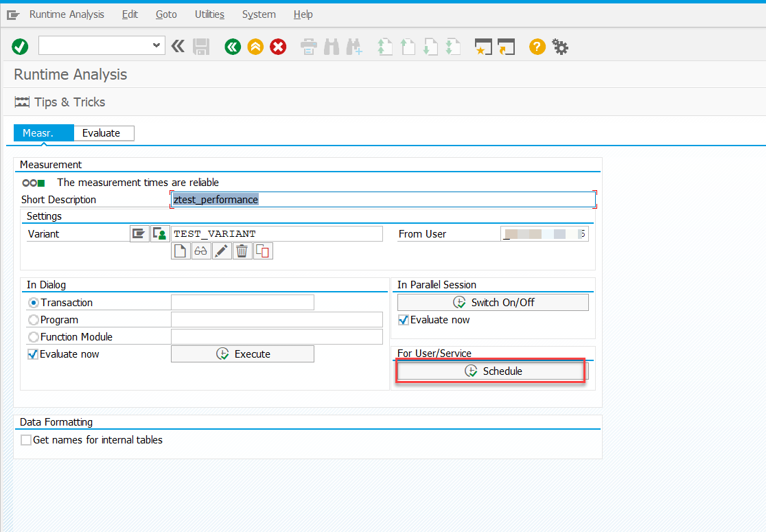Cancel the transaction with the red X

coord(278,46)
